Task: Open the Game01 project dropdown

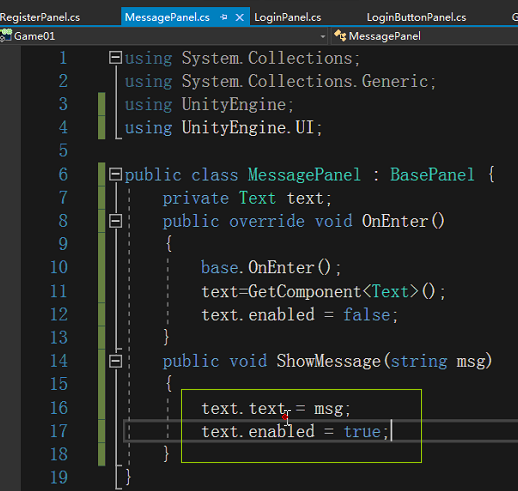Action: coord(323,36)
